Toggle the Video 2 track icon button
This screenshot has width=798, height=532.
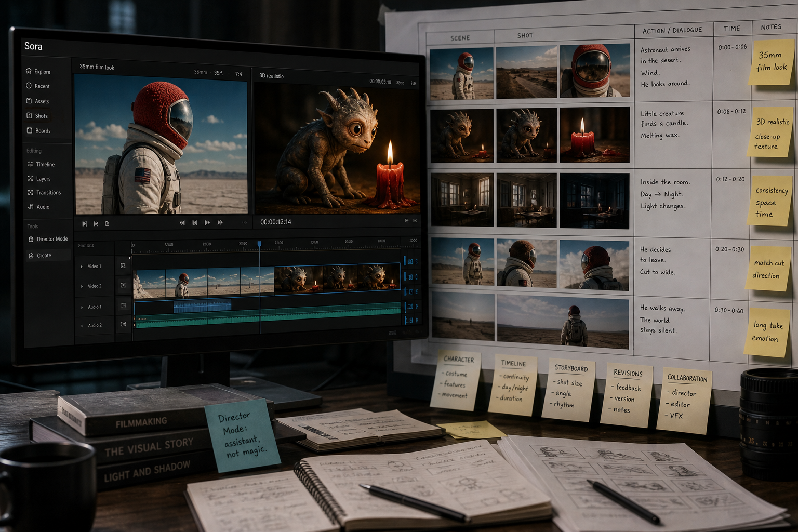coord(123,285)
